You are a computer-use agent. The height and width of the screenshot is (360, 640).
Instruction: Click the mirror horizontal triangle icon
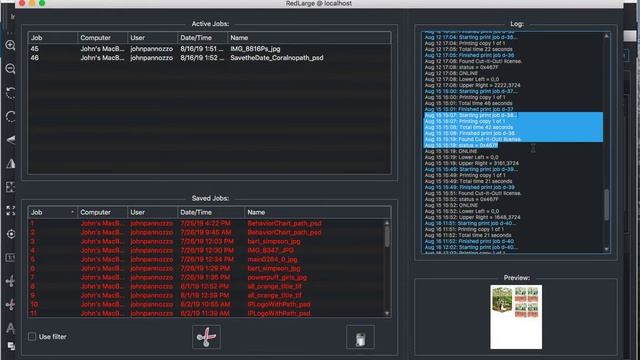click(x=11, y=163)
